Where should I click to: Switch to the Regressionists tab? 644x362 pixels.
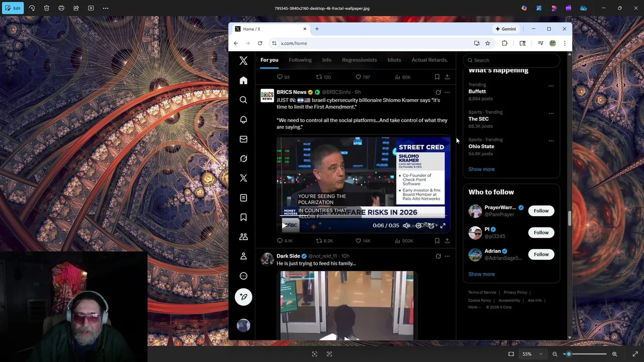tap(359, 60)
